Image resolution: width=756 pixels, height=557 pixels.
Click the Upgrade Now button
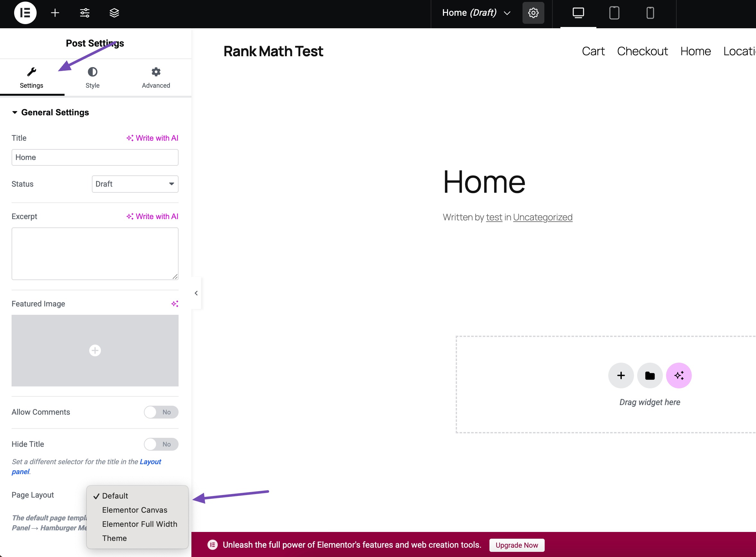(517, 545)
